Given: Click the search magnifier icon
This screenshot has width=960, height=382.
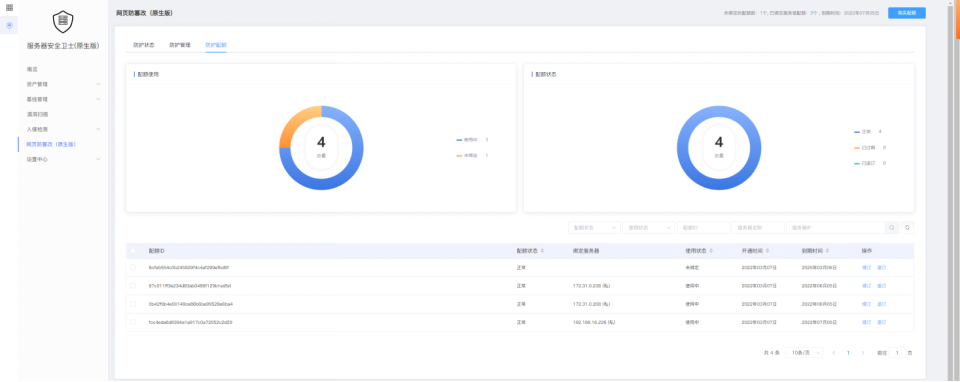Looking at the screenshot, I should tap(892, 227).
